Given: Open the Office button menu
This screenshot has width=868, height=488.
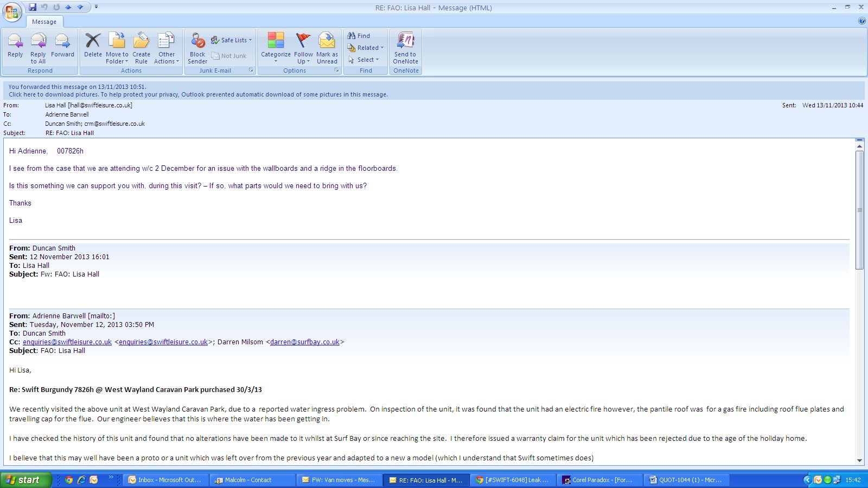Looking at the screenshot, I should [12, 12].
